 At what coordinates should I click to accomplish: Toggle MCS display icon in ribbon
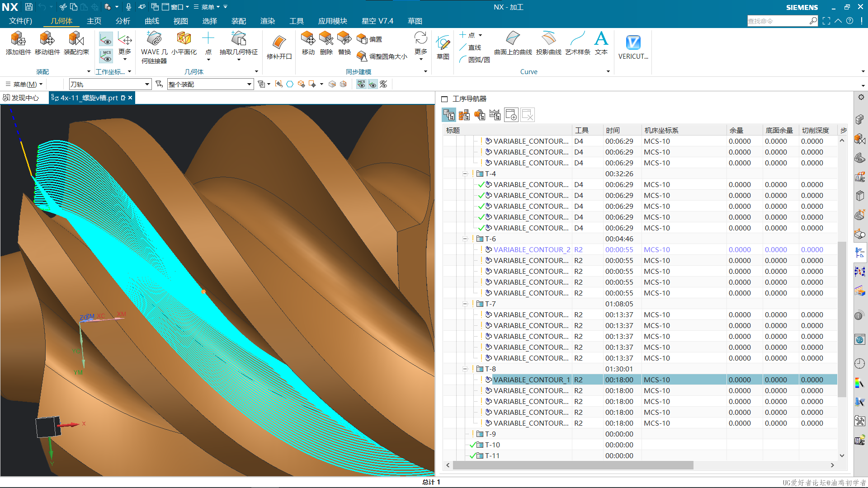click(106, 56)
